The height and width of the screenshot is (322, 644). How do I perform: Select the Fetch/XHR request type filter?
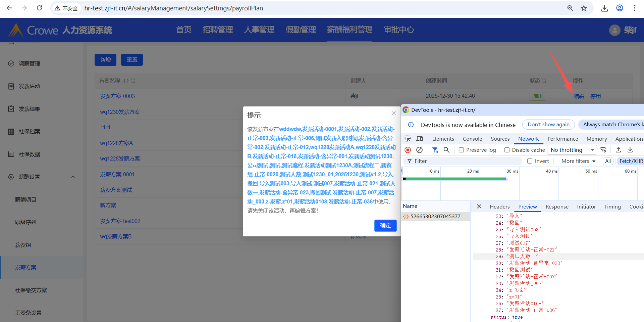tap(631, 161)
